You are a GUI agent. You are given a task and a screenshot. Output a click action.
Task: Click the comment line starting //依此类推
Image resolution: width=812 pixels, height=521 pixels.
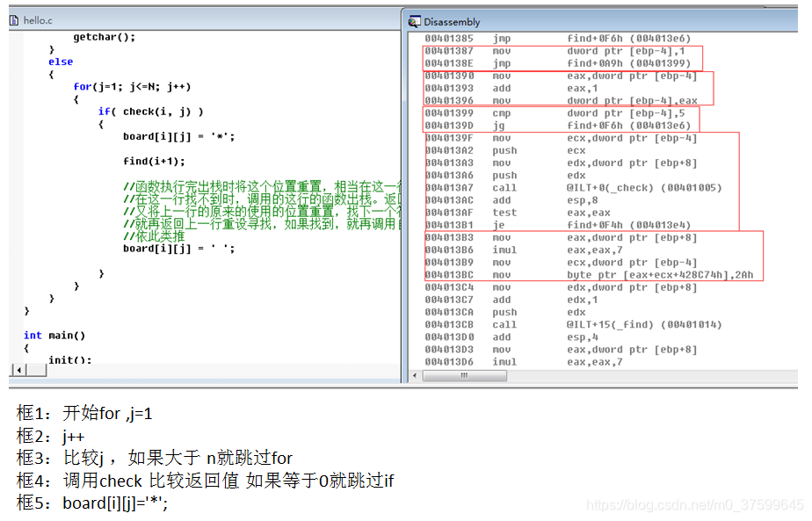point(154,236)
